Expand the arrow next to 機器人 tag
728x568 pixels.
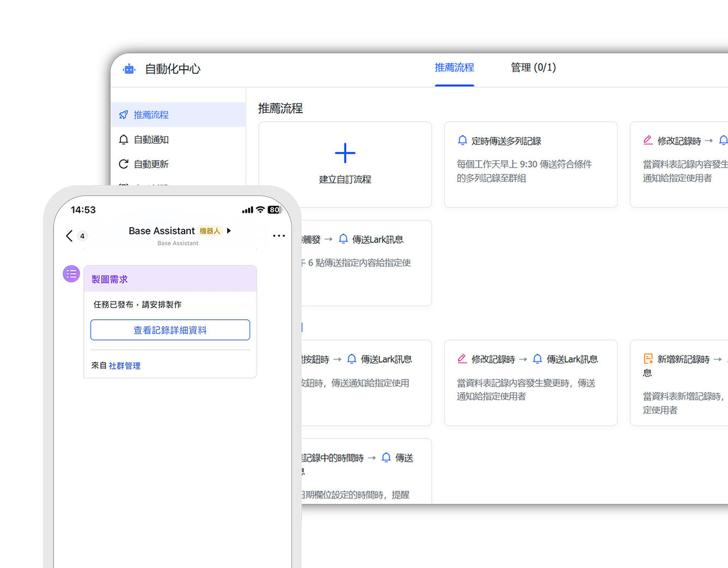pyautogui.click(x=229, y=231)
